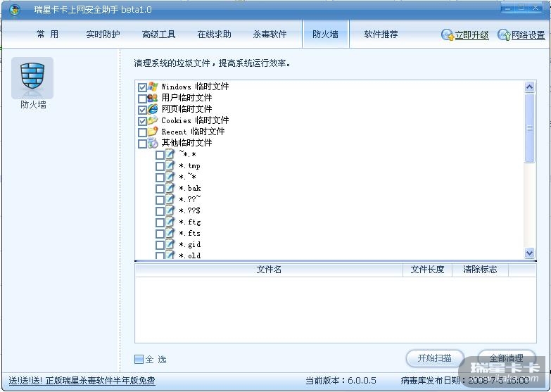Screen dimensions: 551x392
Task: Click the file list scroll up arrow
Action: pyautogui.click(x=529, y=87)
